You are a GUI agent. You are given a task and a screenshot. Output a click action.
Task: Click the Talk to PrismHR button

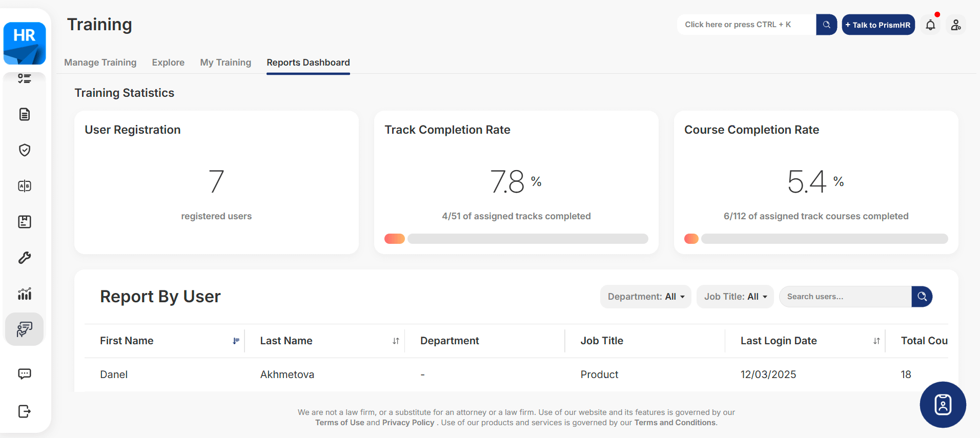[x=878, y=25]
